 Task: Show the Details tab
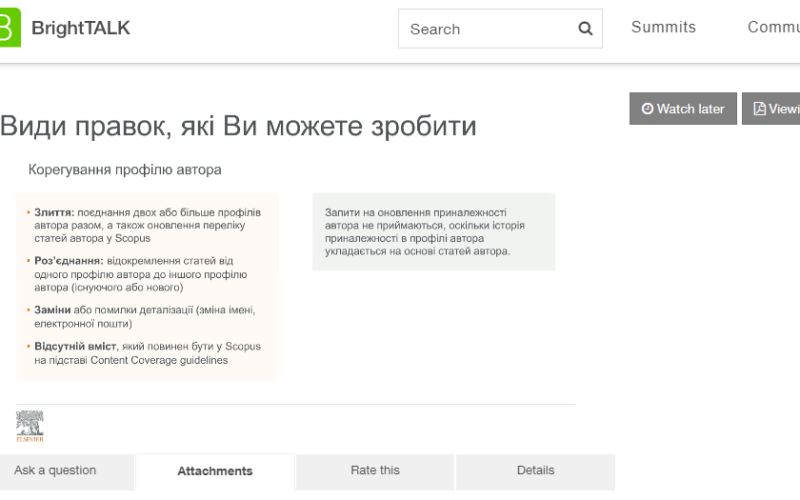[x=535, y=471]
